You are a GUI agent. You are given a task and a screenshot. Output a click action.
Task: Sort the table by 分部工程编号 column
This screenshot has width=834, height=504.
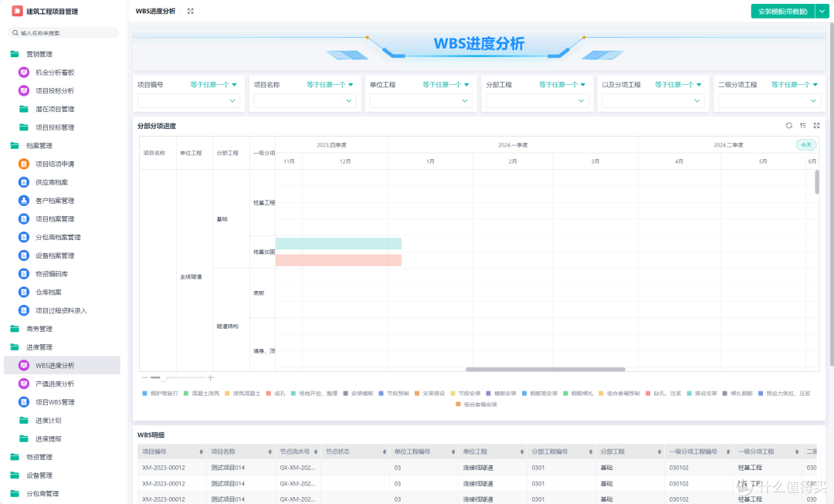tap(591, 452)
